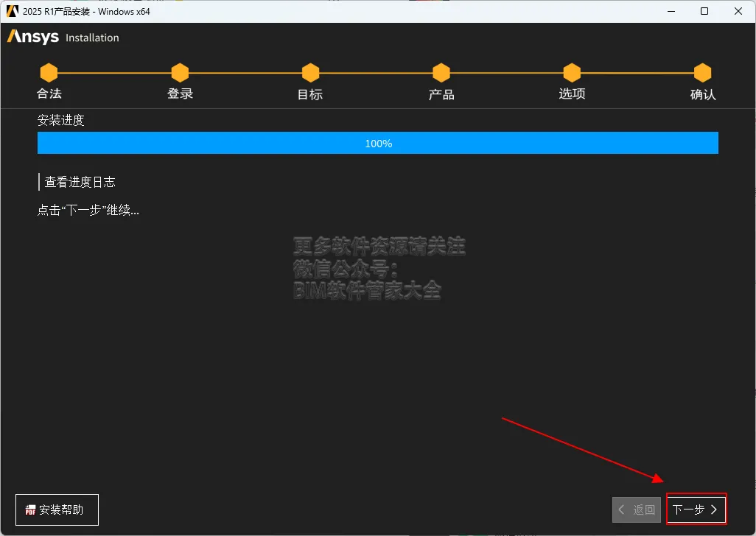
Task: Close the 2025 R1 installer window
Action: [x=738, y=11]
